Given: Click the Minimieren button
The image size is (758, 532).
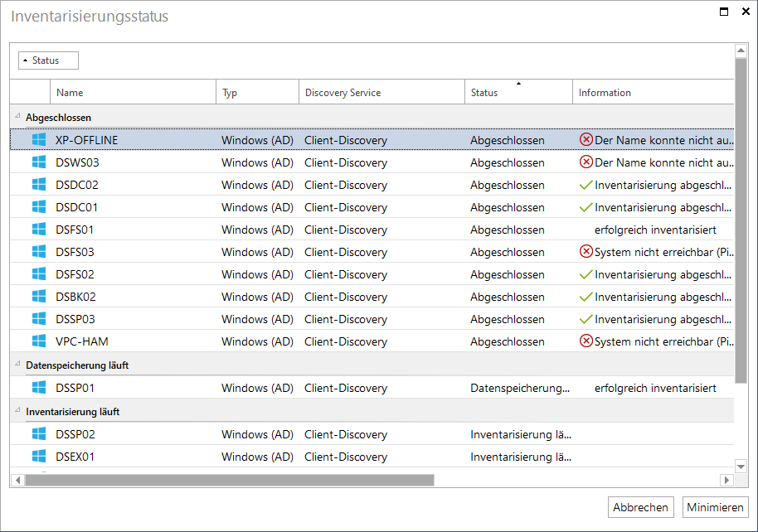Looking at the screenshot, I should point(715,507).
